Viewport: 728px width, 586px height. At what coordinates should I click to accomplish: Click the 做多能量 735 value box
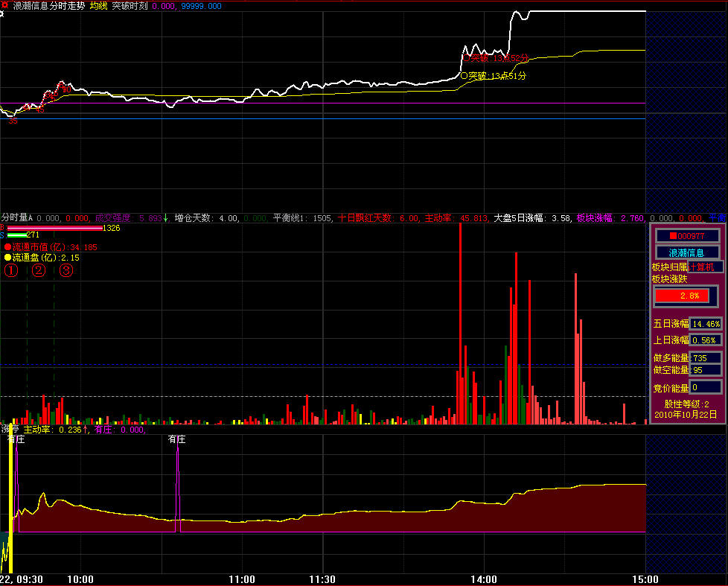point(706,358)
